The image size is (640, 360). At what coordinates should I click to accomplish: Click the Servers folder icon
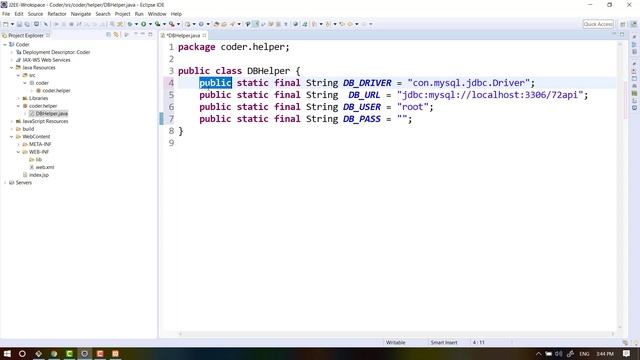pos(11,182)
